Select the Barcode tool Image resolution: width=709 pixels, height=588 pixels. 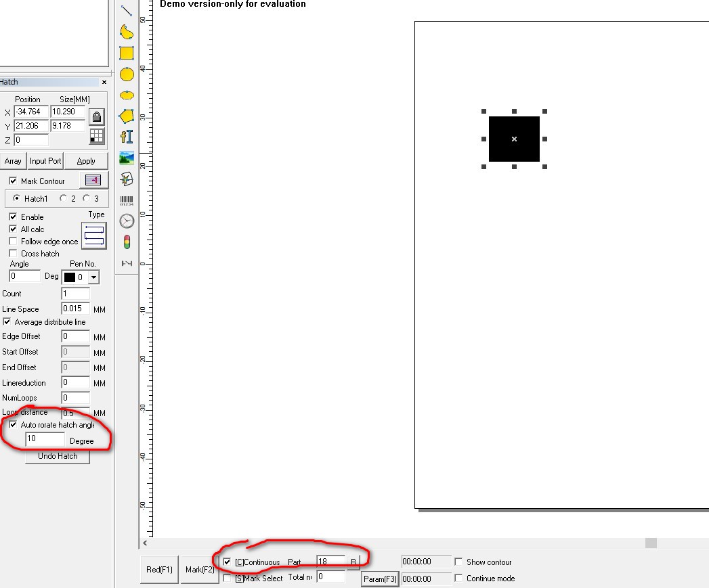coord(127,200)
